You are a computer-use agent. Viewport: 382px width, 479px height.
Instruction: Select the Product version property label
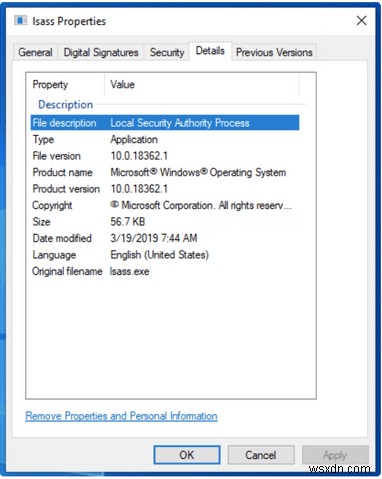[66, 189]
